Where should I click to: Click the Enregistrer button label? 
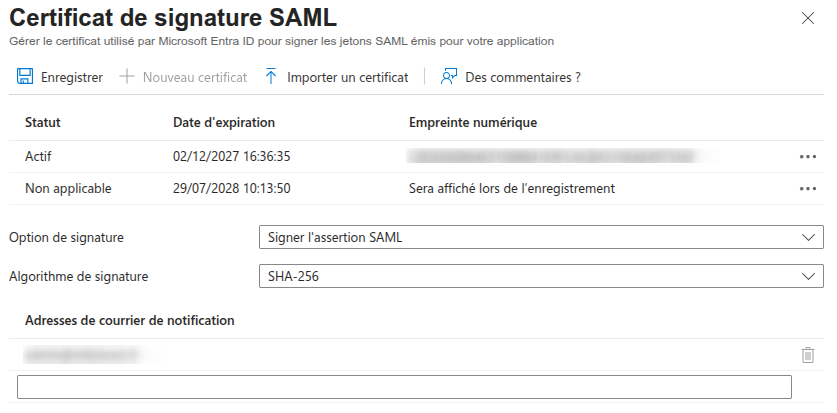pyautogui.click(x=71, y=77)
